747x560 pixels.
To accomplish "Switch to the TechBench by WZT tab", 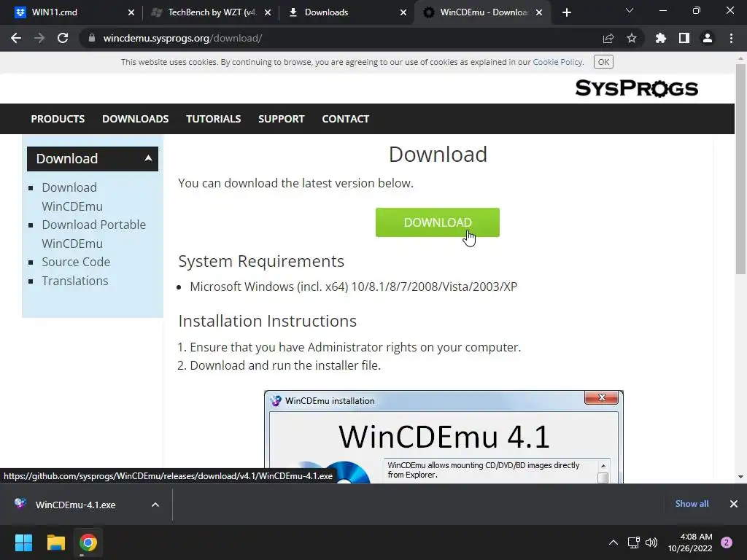I will pyautogui.click(x=210, y=12).
